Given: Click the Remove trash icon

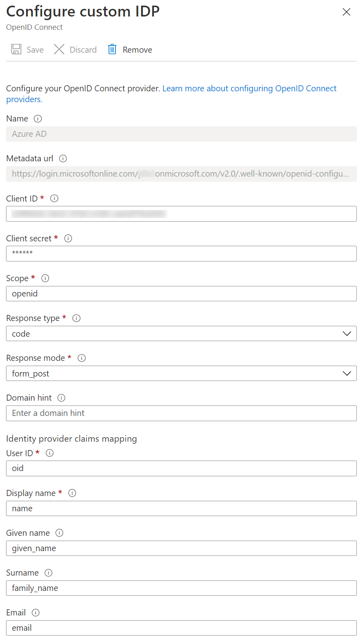Looking at the screenshot, I should pos(112,49).
